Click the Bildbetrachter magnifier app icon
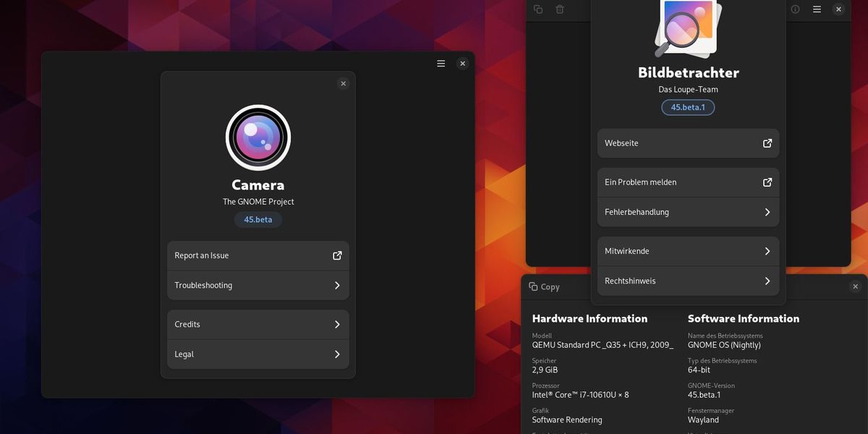The height and width of the screenshot is (434, 868). pos(686,27)
